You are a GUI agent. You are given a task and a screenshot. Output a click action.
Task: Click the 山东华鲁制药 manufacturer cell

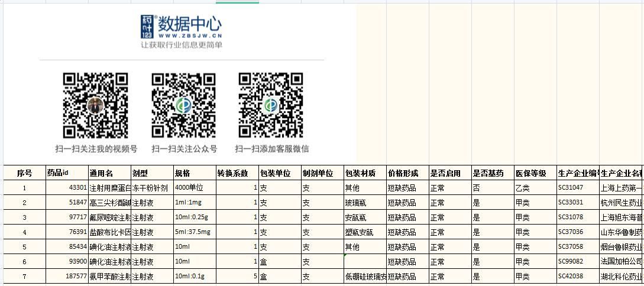click(x=622, y=232)
